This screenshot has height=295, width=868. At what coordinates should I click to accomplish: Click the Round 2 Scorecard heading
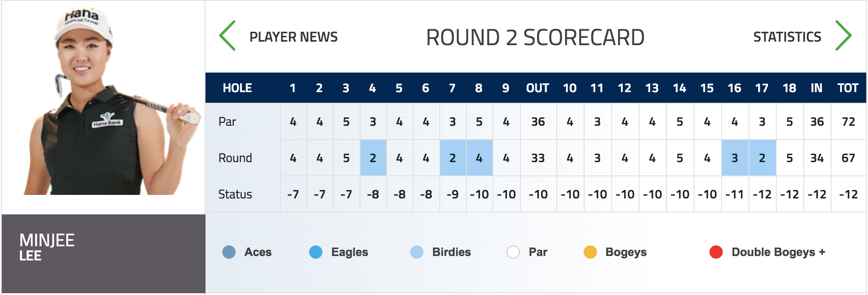point(535,37)
